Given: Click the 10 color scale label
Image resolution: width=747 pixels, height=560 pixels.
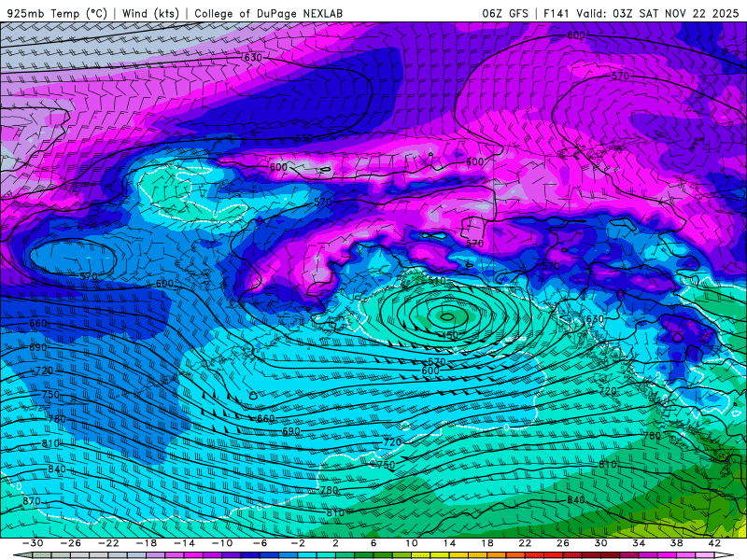Looking at the screenshot, I should click(x=412, y=543).
